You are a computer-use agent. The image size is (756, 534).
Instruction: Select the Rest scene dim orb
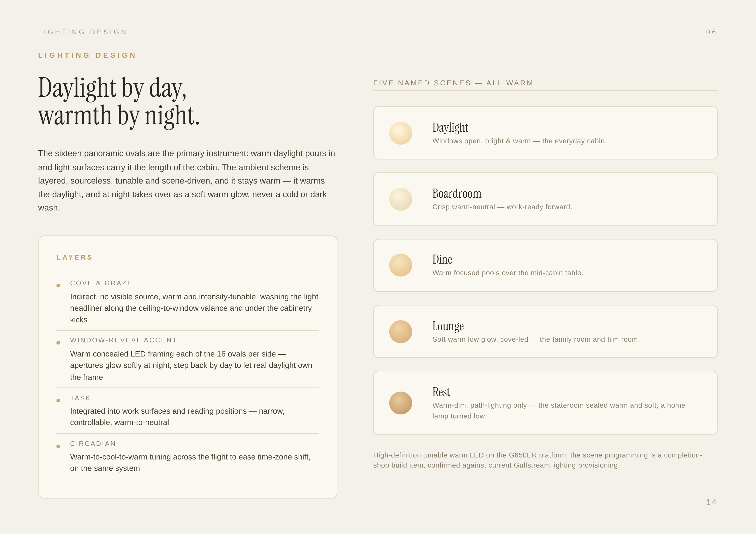click(400, 403)
